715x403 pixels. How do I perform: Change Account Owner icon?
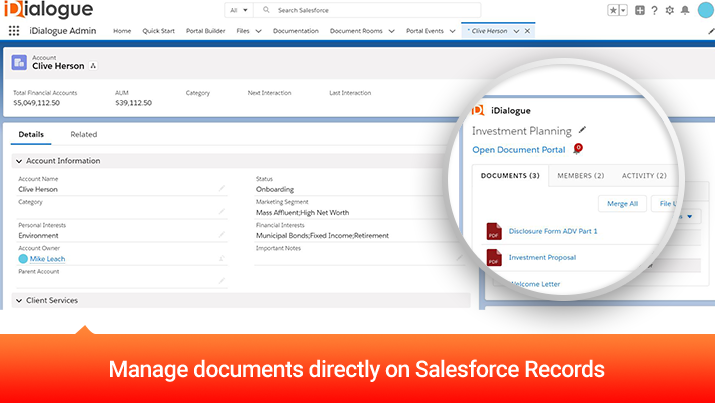click(x=222, y=258)
